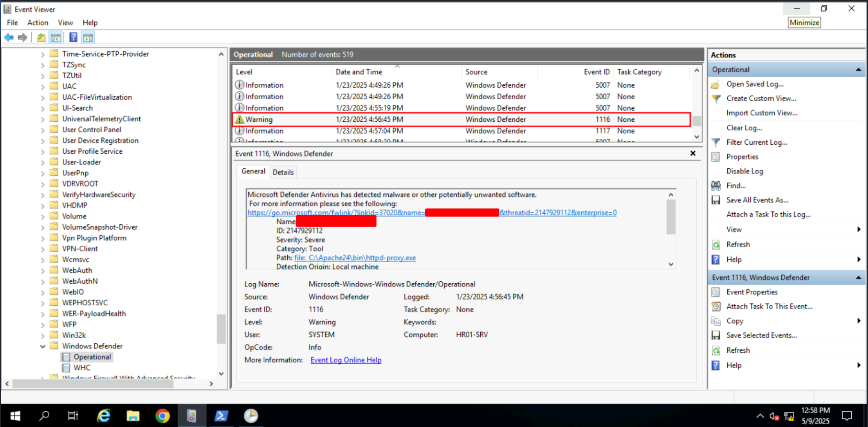The width and height of the screenshot is (868, 427).
Task: Expand the Win32k tree node
Action: click(x=43, y=336)
